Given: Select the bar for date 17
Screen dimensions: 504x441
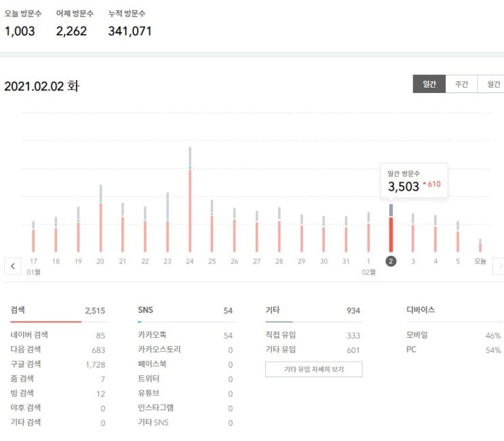Looking at the screenshot, I should click(33, 237).
